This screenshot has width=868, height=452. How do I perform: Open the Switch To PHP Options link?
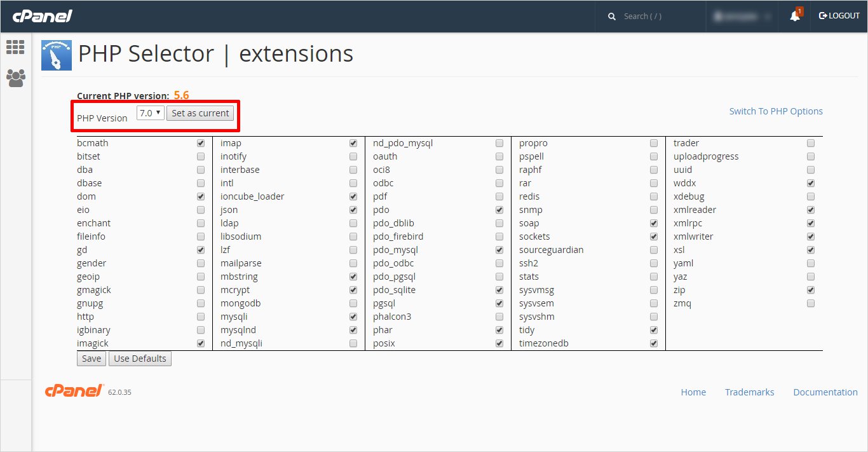click(776, 111)
